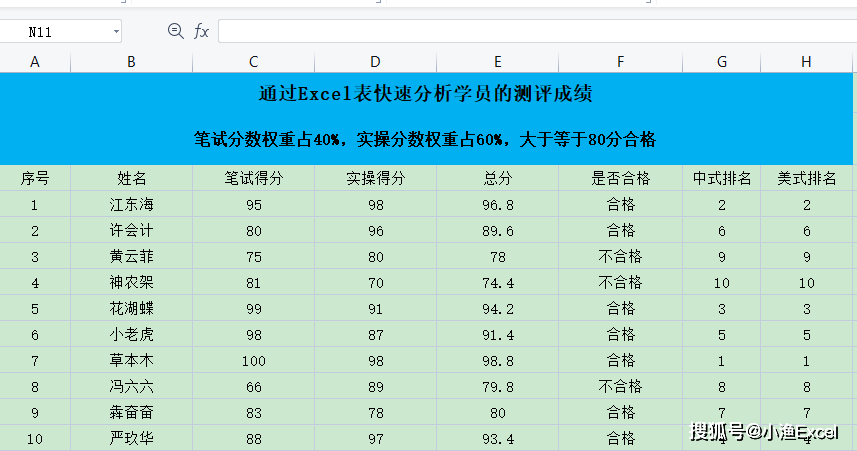Select the 笔试得分 header cell
The height and width of the screenshot is (451, 857).
[x=254, y=178]
